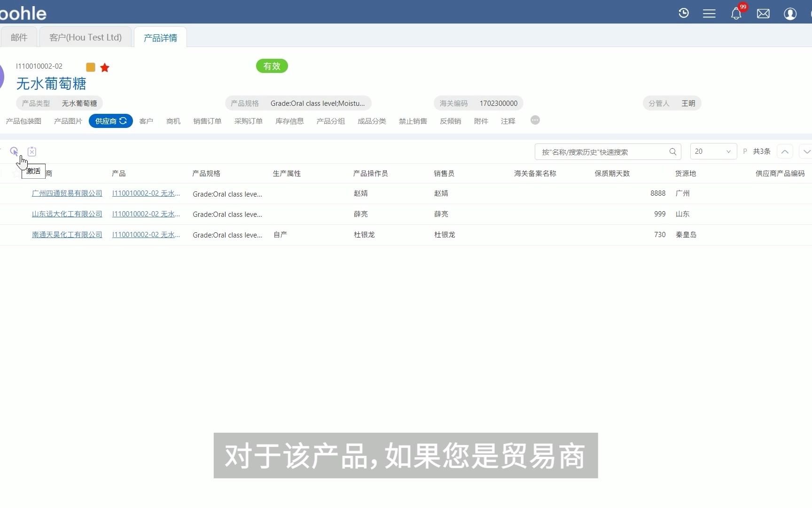Switch to the 客户(Hou Test Ltd) tab

click(86, 37)
